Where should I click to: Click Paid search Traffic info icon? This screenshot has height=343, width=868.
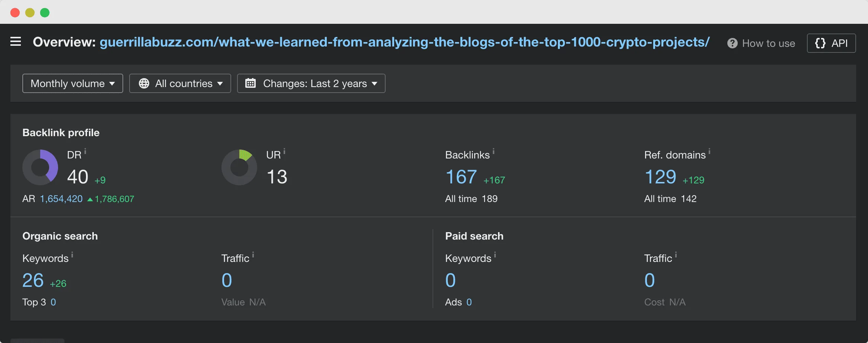click(676, 254)
